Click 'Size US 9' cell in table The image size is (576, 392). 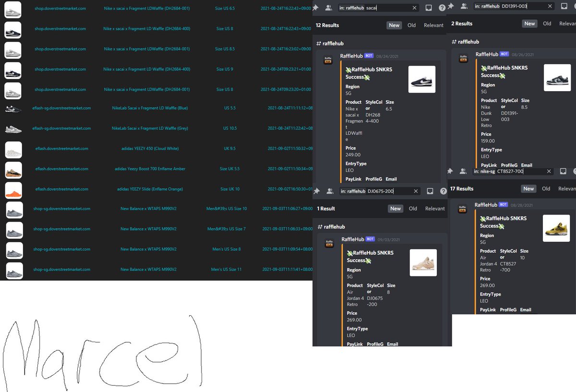pos(225,69)
